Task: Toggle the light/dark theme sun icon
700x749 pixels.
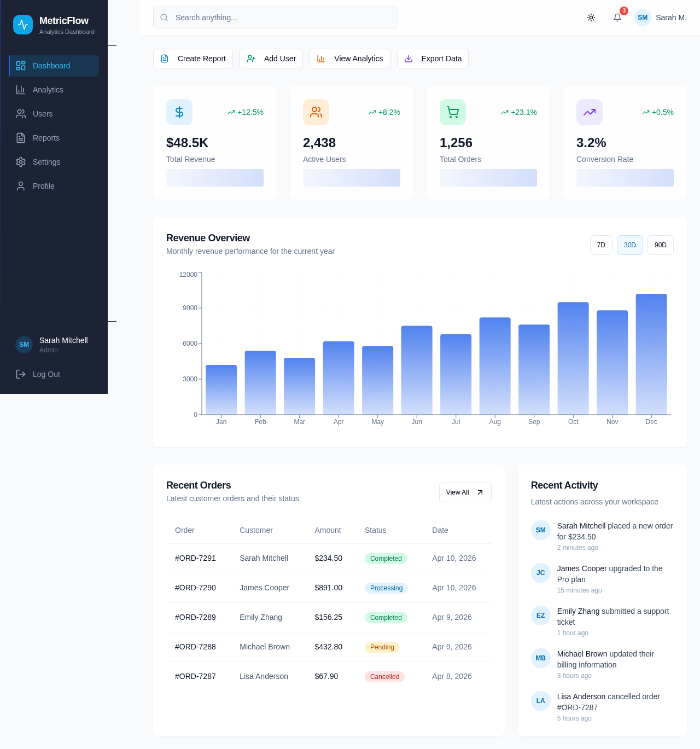Action: (591, 18)
